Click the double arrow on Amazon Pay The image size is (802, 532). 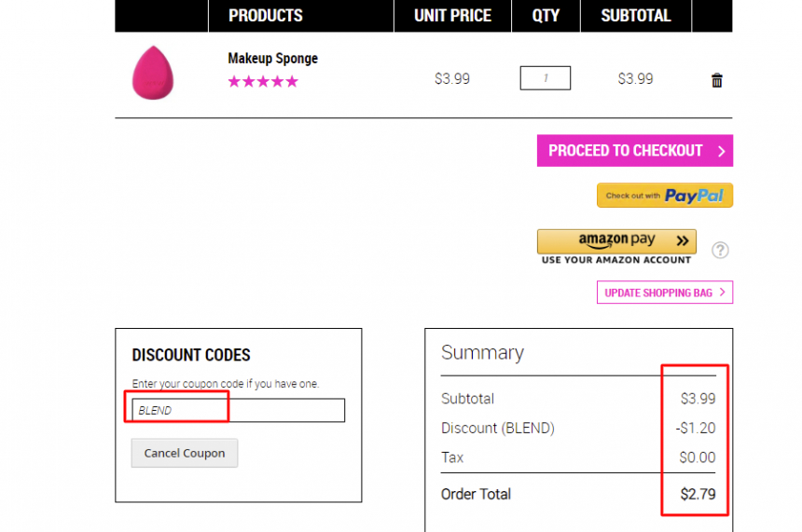click(683, 240)
